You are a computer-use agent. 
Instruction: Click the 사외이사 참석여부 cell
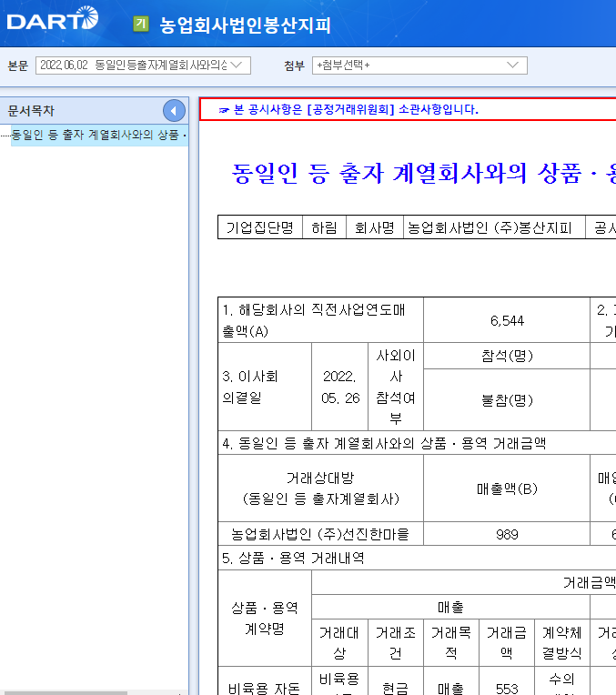click(x=396, y=387)
